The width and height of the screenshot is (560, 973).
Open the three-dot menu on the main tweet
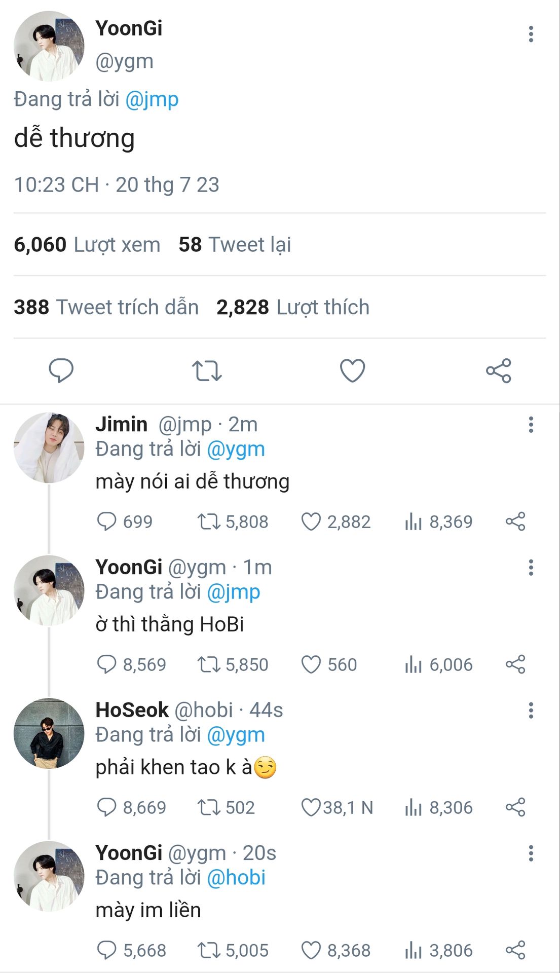pos(531,34)
